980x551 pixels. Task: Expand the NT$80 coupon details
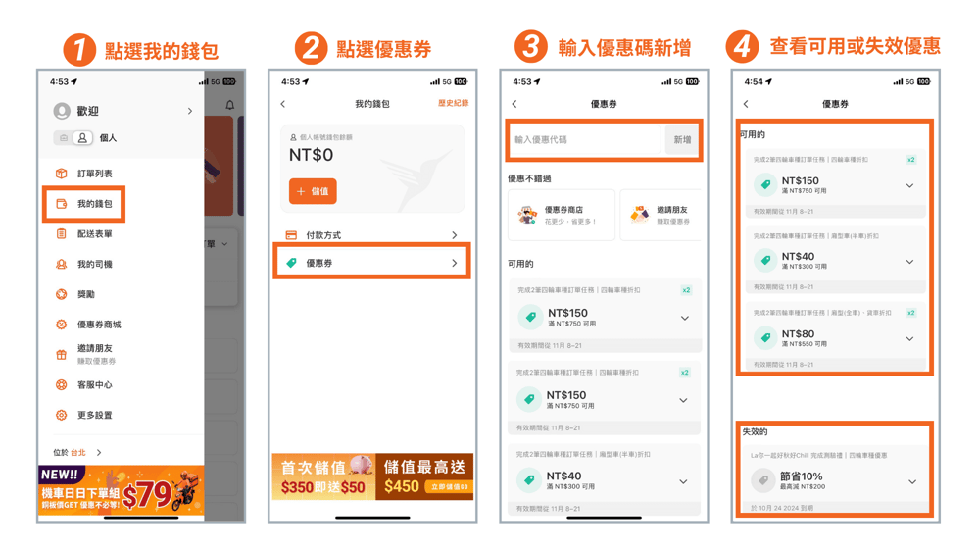[x=909, y=339]
